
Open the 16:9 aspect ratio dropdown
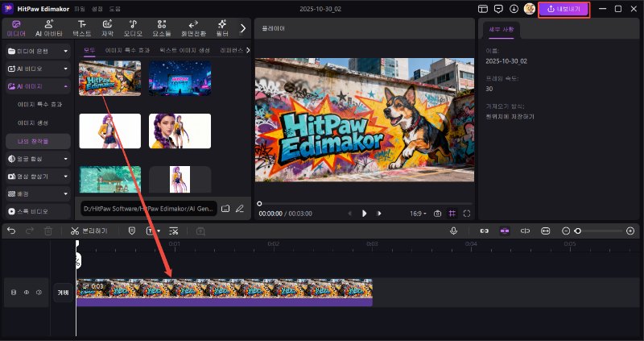click(x=419, y=214)
